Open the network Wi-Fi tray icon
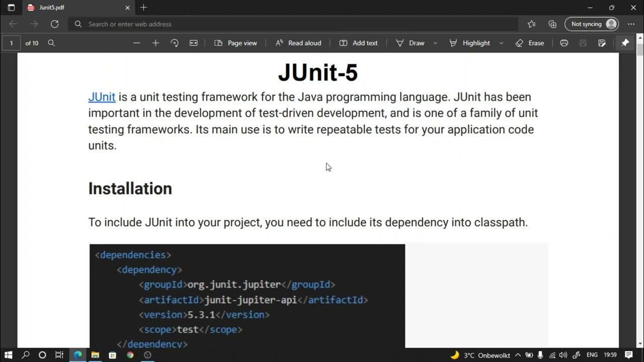644x362 pixels. coord(552,355)
